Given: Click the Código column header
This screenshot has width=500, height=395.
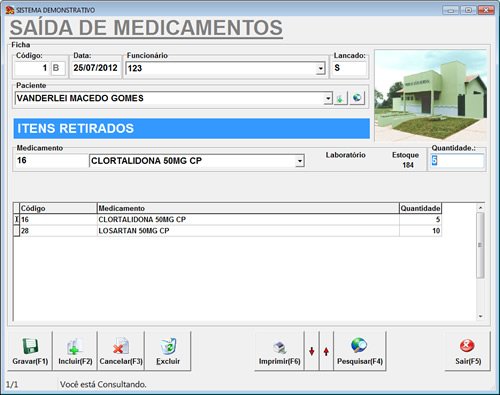Looking at the screenshot, I should 58,208.
